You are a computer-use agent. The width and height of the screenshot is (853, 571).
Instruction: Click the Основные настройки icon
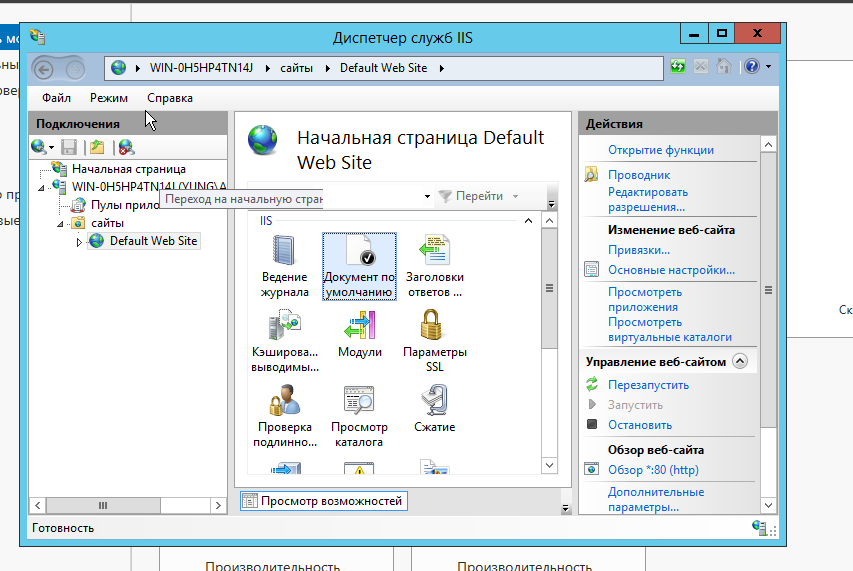pyautogui.click(x=591, y=269)
